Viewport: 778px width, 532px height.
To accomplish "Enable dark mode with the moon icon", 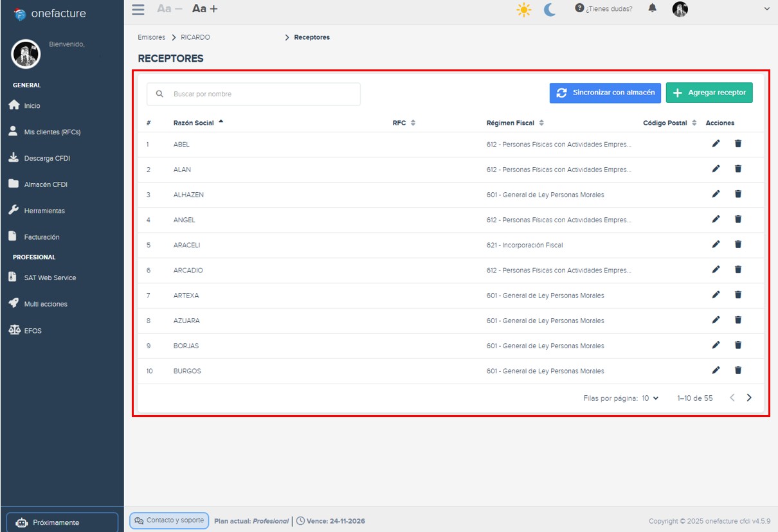I will tap(548, 10).
